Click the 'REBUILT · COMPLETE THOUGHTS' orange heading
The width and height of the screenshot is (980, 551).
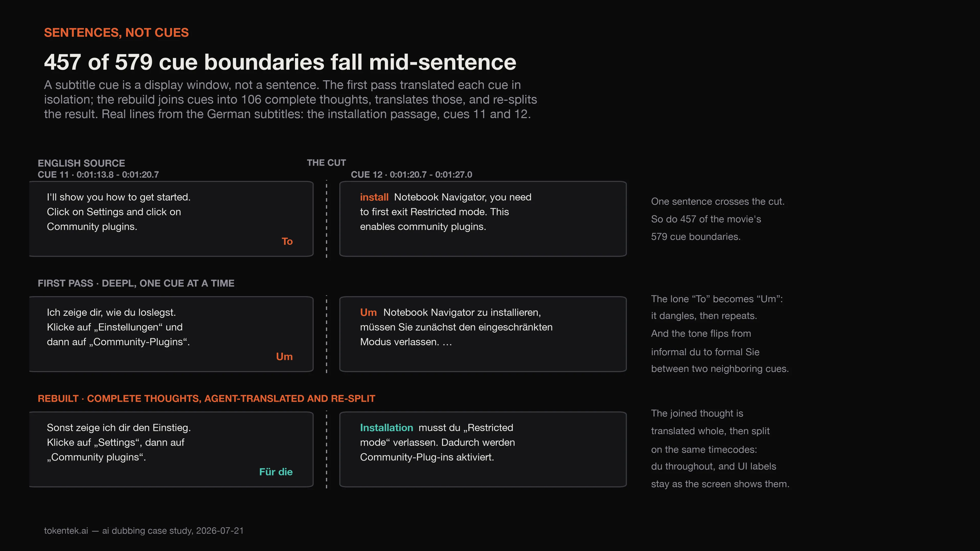click(x=206, y=398)
